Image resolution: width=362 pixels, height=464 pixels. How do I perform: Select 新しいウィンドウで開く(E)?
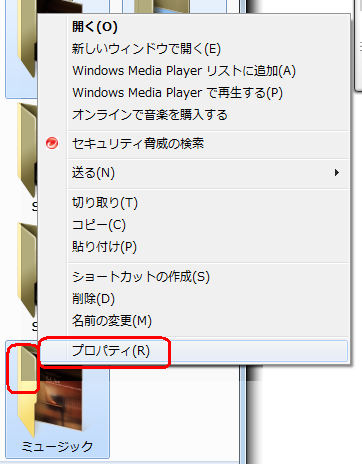click(146, 49)
